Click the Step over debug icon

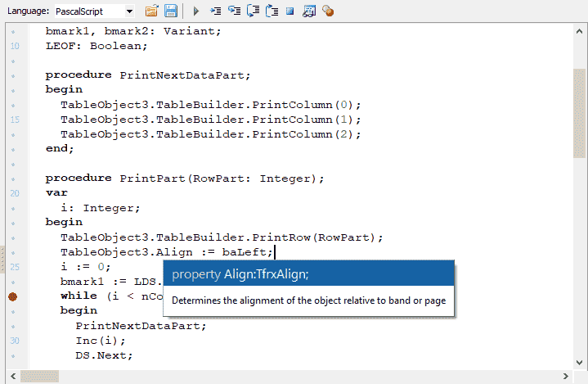tap(254, 11)
